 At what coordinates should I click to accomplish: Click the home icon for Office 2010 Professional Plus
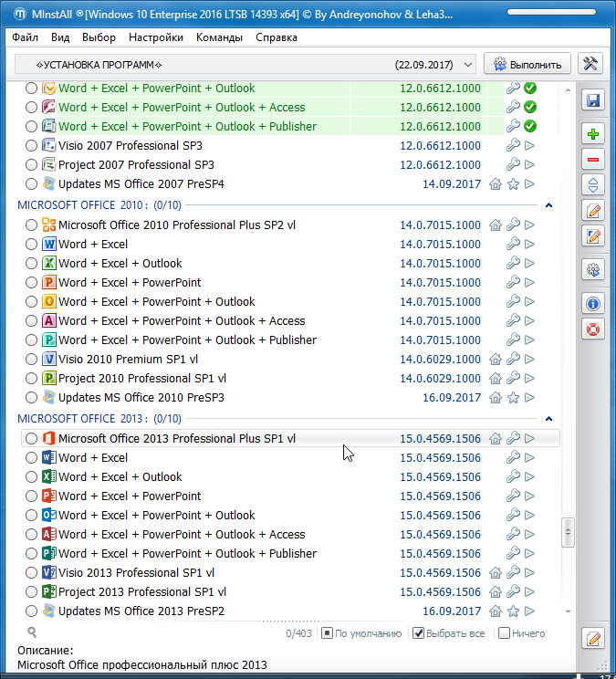(x=496, y=225)
